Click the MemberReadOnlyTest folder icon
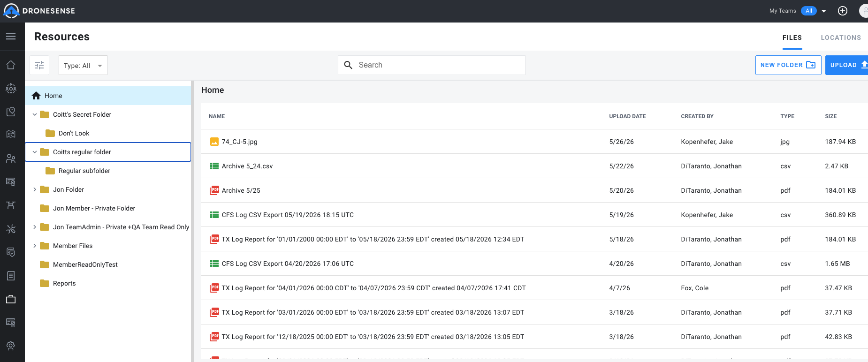Image resolution: width=868 pixels, height=362 pixels. point(45,264)
